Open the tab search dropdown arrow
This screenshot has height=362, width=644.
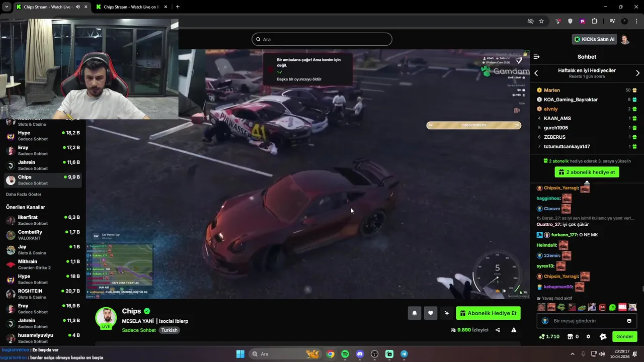(x=7, y=7)
